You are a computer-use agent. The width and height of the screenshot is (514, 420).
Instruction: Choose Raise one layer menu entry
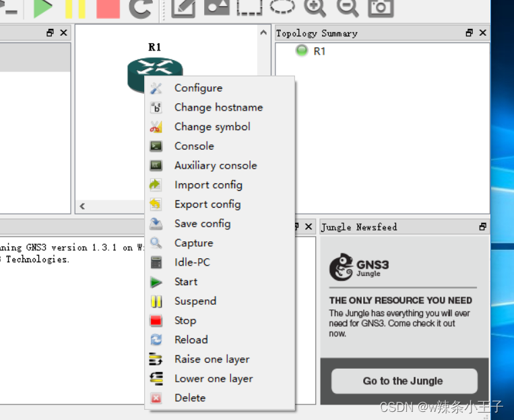tap(220, 359)
